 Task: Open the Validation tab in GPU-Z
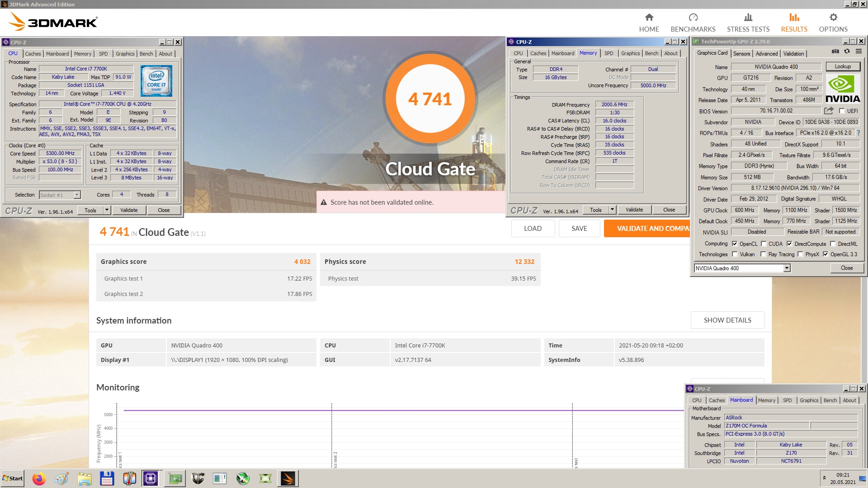point(793,53)
